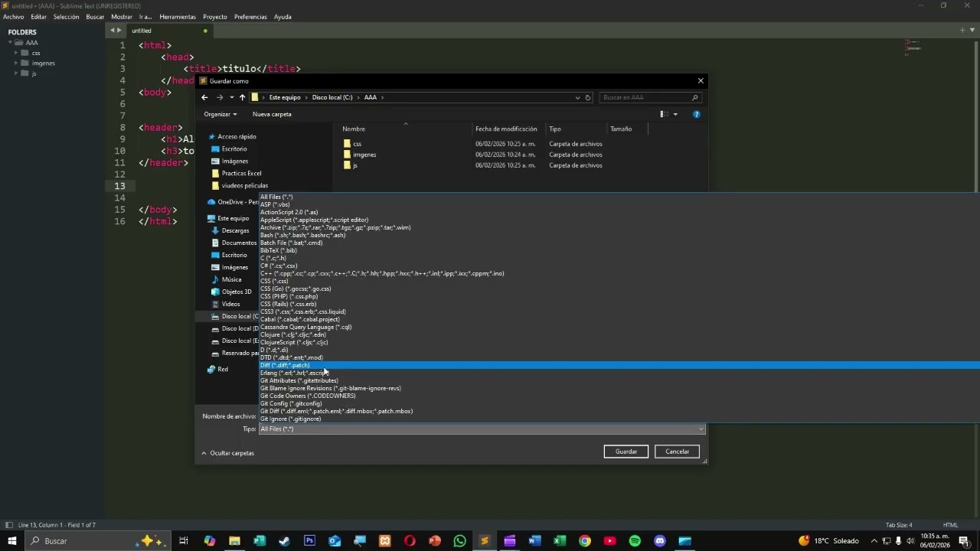Open the Tipo file type combo box
980x551 pixels.
tap(482, 429)
